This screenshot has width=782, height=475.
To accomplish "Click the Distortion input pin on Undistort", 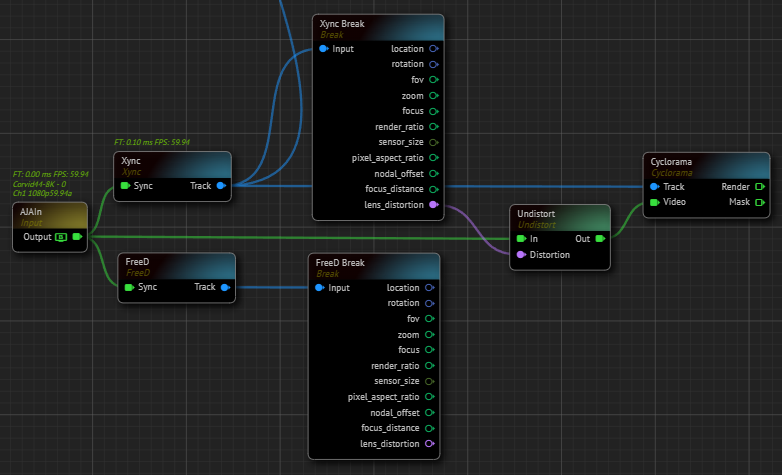I will (x=520, y=254).
